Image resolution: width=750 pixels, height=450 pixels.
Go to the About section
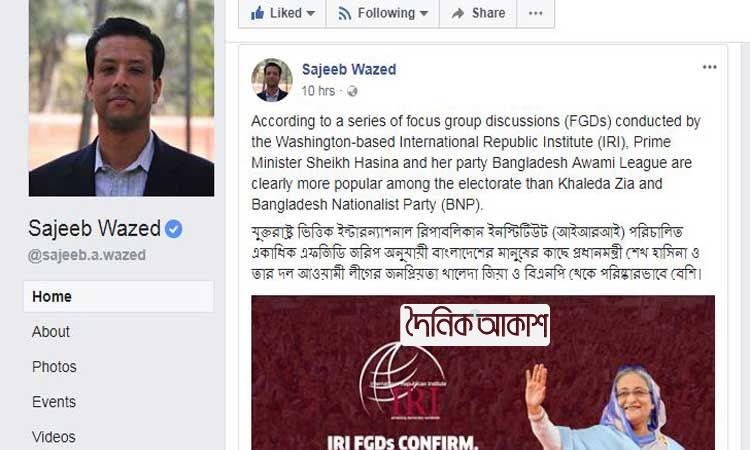click(x=51, y=331)
